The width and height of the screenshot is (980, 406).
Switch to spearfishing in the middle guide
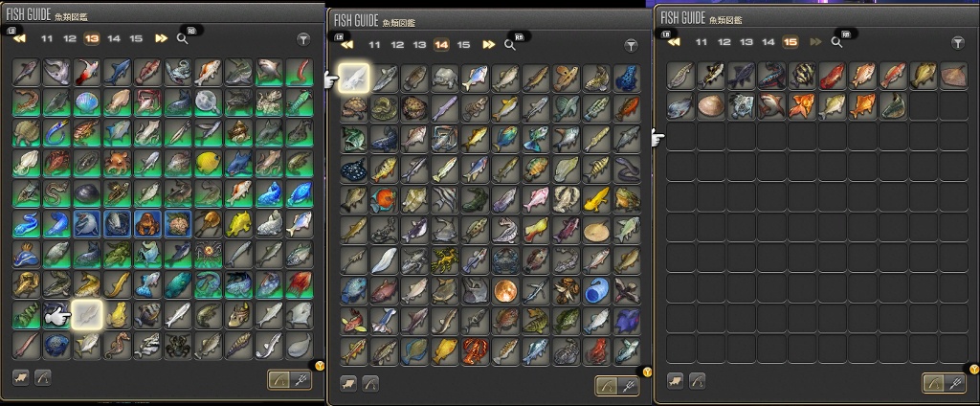[x=627, y=385]
